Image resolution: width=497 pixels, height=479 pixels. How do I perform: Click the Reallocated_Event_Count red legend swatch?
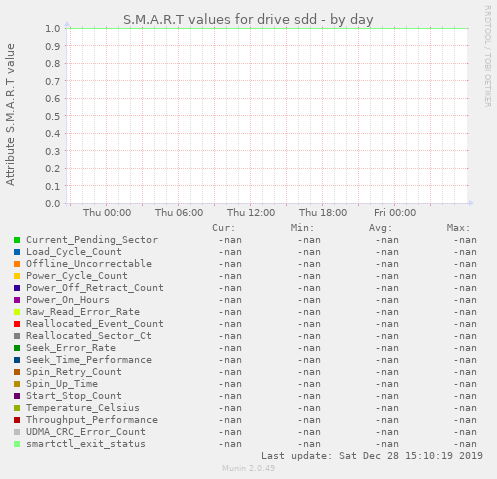17,324
